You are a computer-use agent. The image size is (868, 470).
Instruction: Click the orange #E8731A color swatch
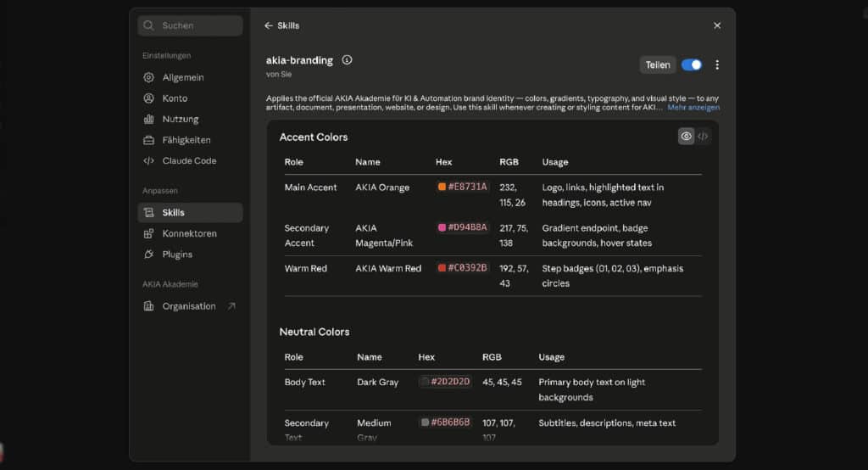click(442, 187)
